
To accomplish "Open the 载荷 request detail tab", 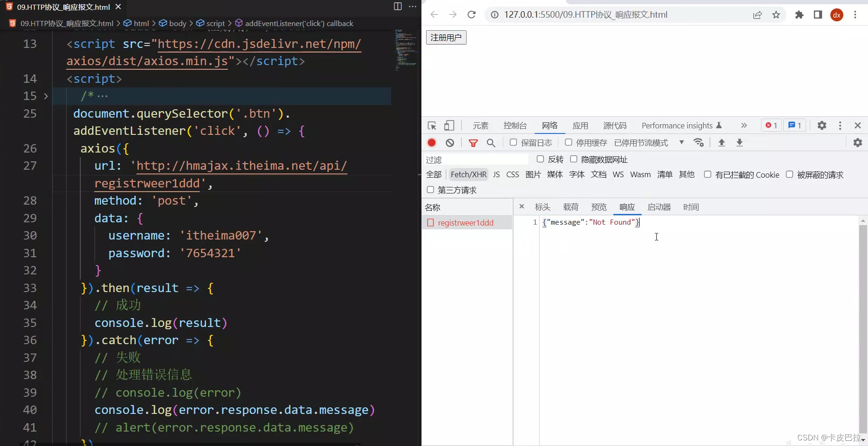I will coord(571,207).
